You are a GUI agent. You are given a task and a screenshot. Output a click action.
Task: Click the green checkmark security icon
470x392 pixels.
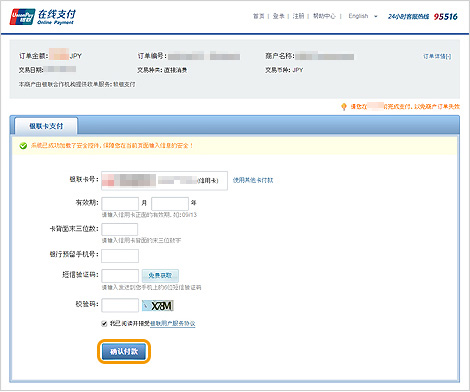coord(23,146)
